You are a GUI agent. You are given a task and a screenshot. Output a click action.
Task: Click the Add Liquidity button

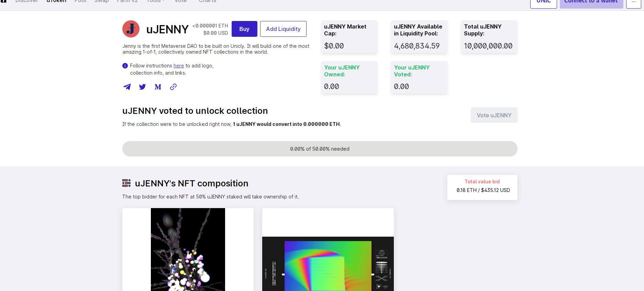283,29
